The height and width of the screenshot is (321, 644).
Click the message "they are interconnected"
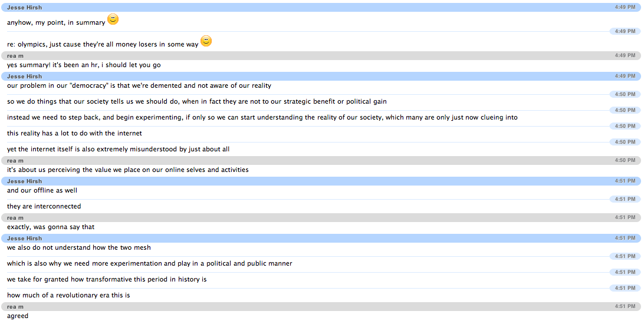coord(44,206)
